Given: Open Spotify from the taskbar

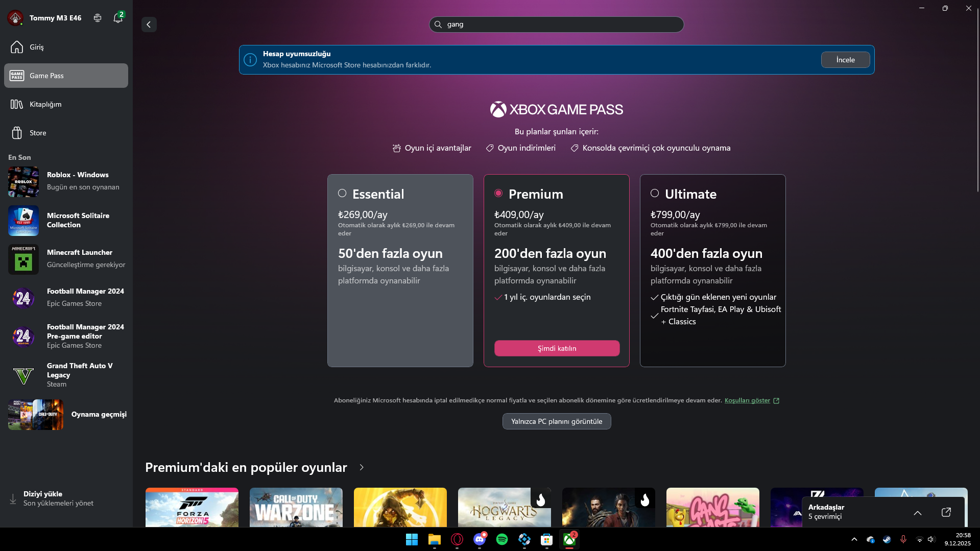Looking at the screenshot, I should pyautogui.click(x=501, y=539).
